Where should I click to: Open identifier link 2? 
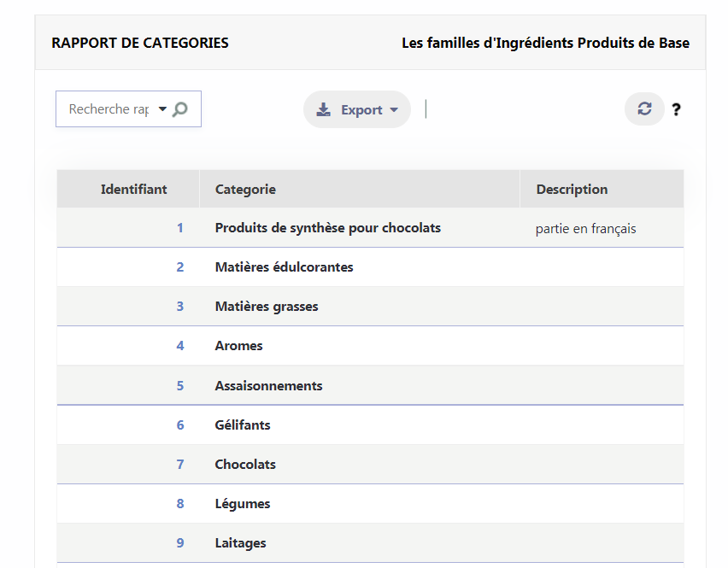click(x=179, y=266)
